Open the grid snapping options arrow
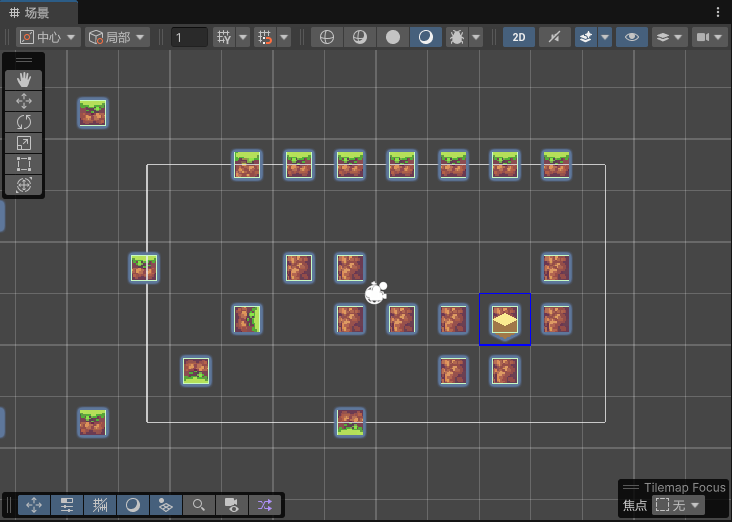Image resolution: width=732 pixels, height=522 pixels. (x=284, y=37)
